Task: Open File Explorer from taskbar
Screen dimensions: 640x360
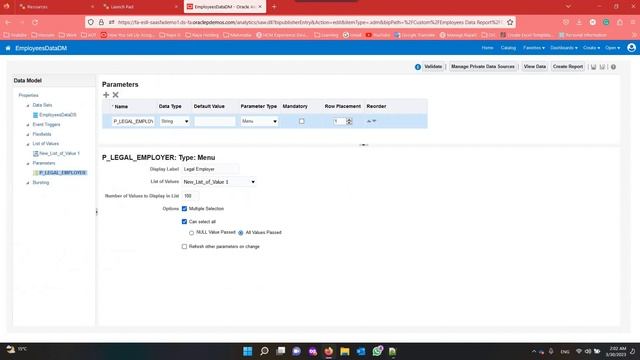Action: tap(345, 351)
